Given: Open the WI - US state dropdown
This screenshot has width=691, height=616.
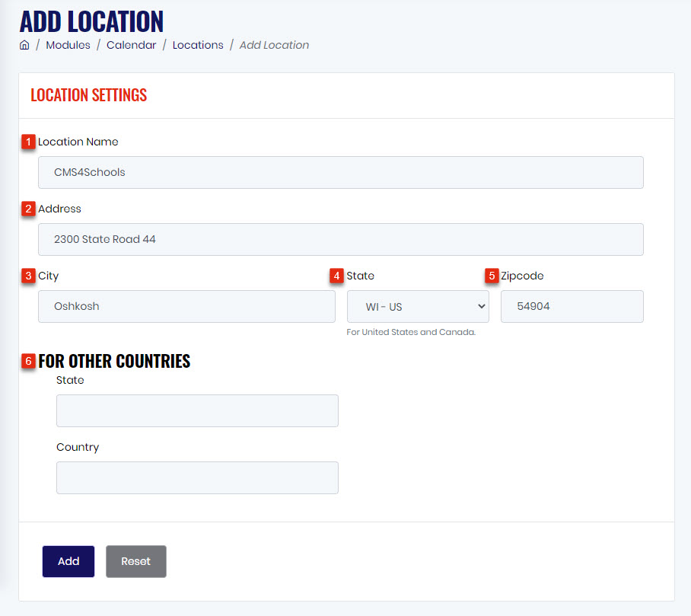Looking at the screenshot, I should (x=418, y=306).
